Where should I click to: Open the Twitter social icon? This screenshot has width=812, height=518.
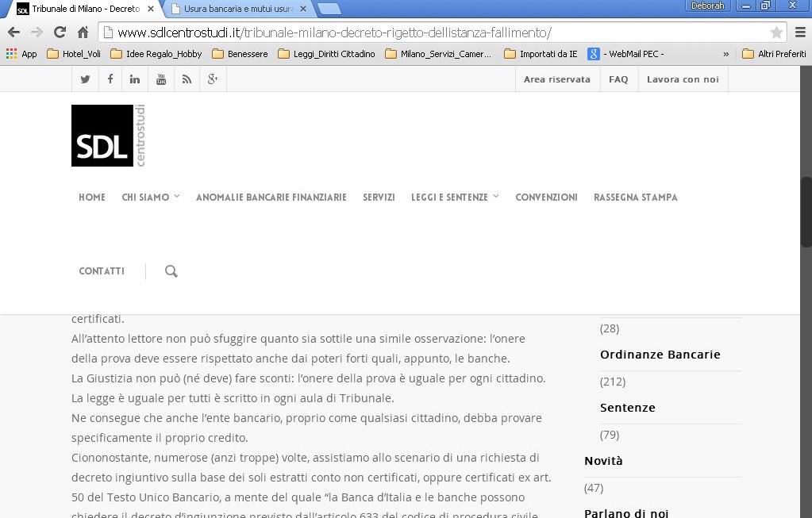[85, 79]
